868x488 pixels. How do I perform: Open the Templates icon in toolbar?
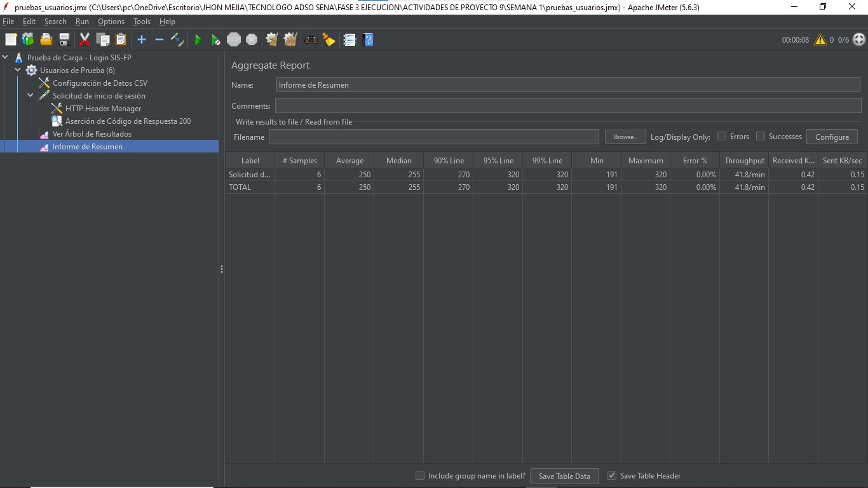(28, 39)
